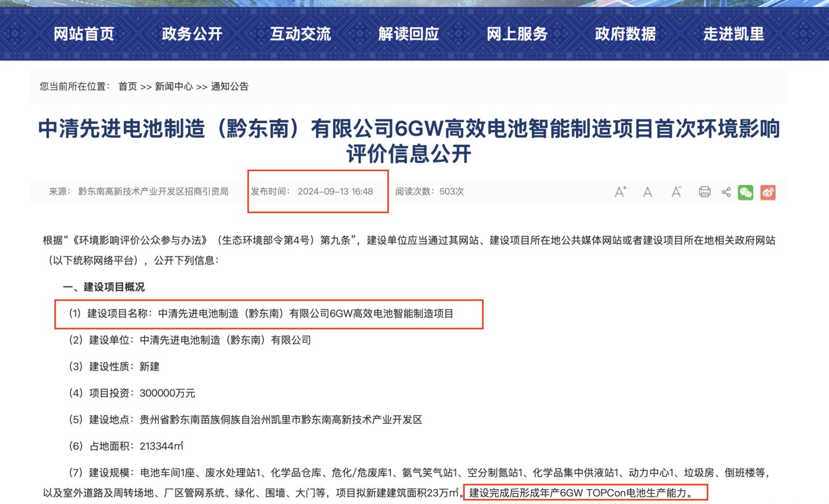Viewport: 829px width, 504px height.
Task: Share article via green WeChat icon
Action: (x=745, y=192)
